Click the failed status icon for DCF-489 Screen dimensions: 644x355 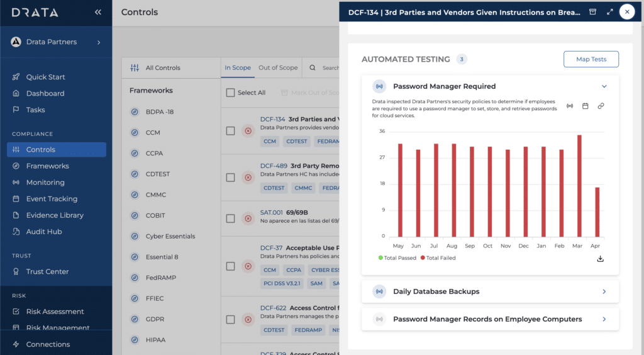(248, 177)
